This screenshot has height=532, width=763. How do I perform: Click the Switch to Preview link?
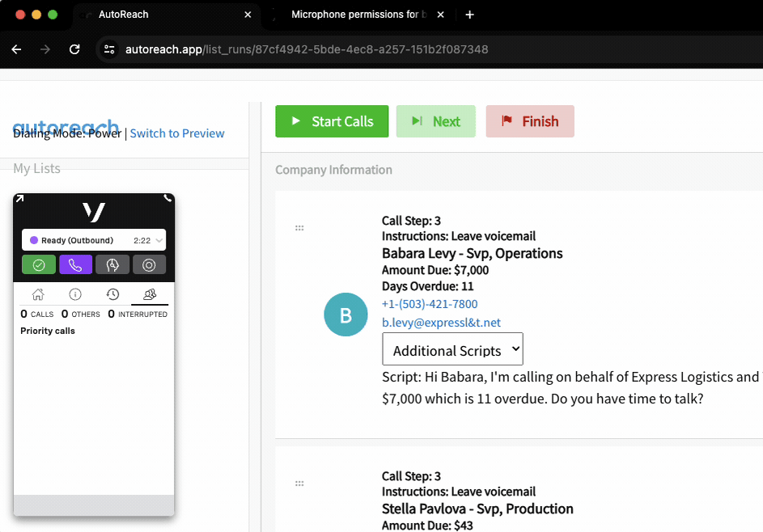coord(177,133)
